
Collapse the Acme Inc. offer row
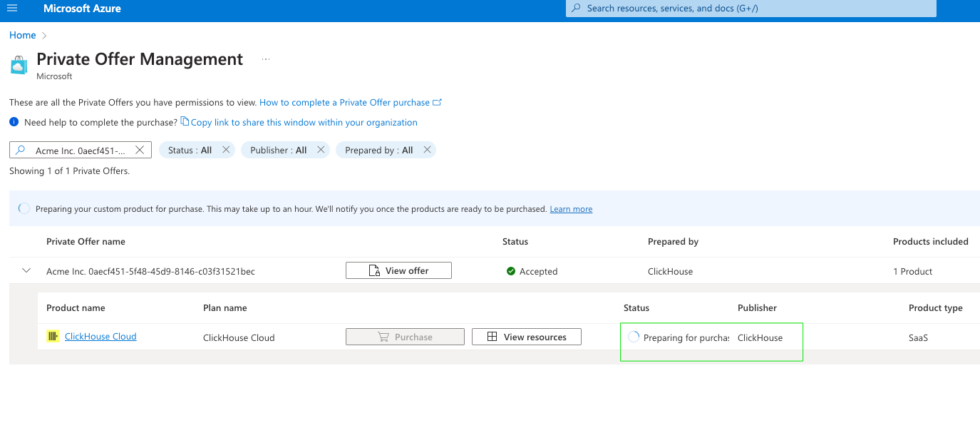pos(26,270)
